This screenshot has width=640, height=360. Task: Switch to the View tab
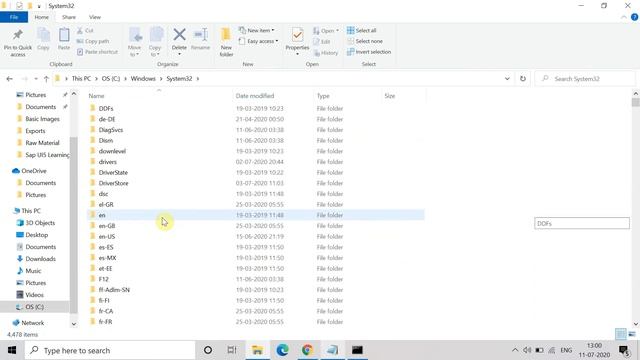(x=95, y=17)
